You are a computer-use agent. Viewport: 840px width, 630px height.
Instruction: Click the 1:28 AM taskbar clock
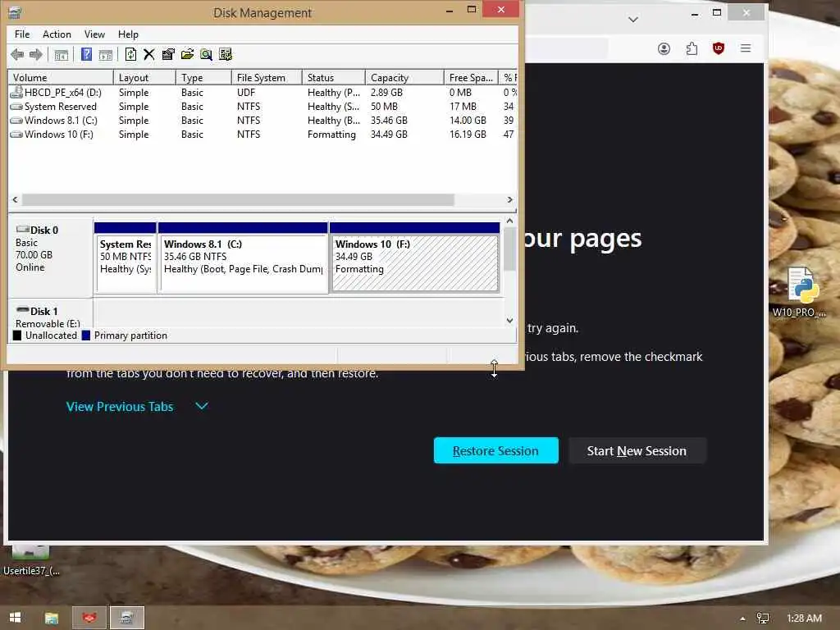click(x=804, y=619)
